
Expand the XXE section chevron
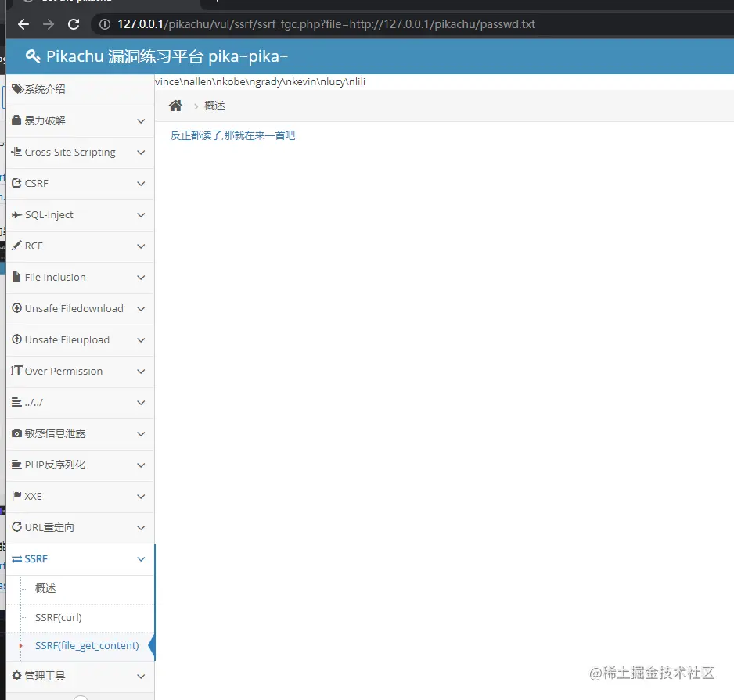click(141, 497)
